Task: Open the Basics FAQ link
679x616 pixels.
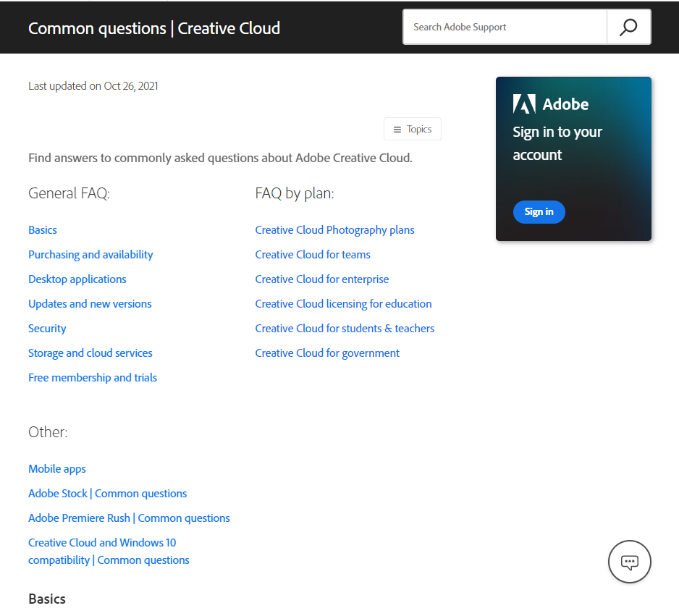Action: (x=43, y=230)
